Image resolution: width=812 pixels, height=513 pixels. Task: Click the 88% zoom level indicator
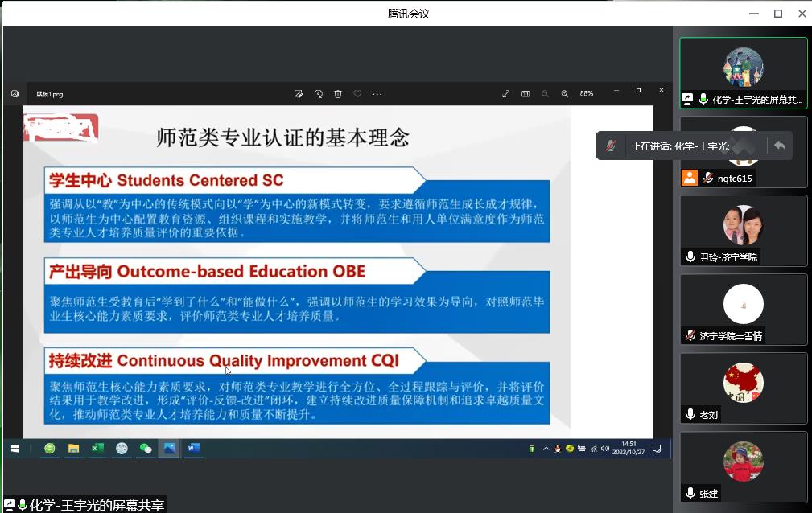(x=587, y=94)
